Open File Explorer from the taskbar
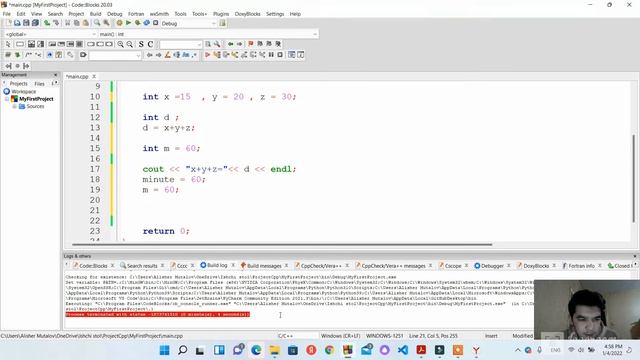640x360 pixels. (x=274, y=350)
